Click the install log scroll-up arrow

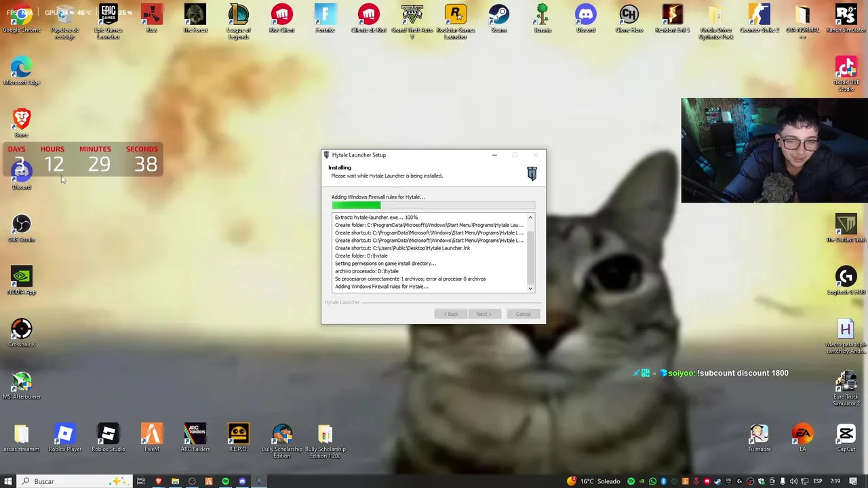pos(530,218)
